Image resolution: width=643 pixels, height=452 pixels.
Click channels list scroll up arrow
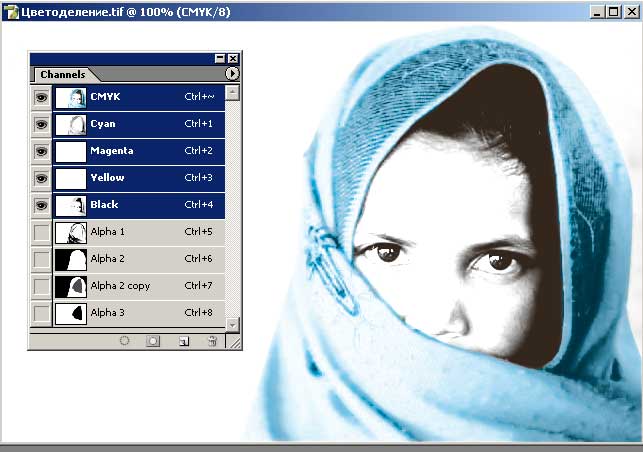click(233, 92)
